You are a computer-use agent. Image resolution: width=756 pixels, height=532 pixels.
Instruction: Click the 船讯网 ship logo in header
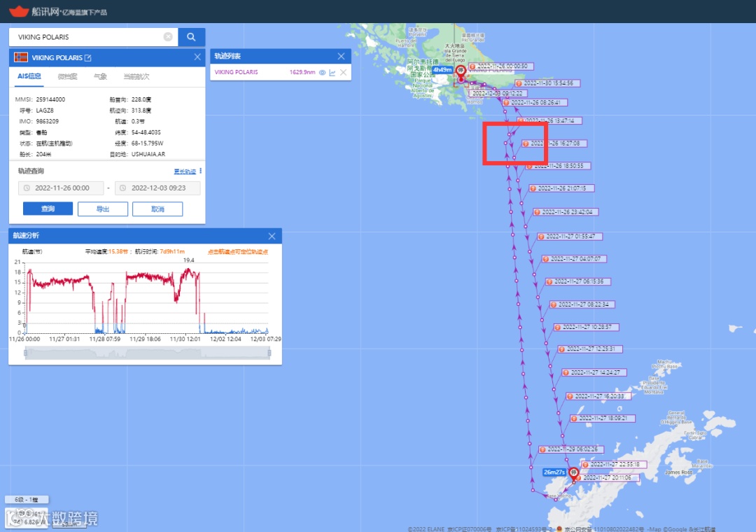20,10
